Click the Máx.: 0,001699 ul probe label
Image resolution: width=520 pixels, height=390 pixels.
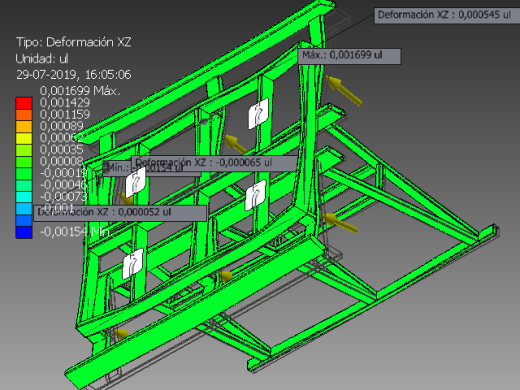click(x=349, y=56)
